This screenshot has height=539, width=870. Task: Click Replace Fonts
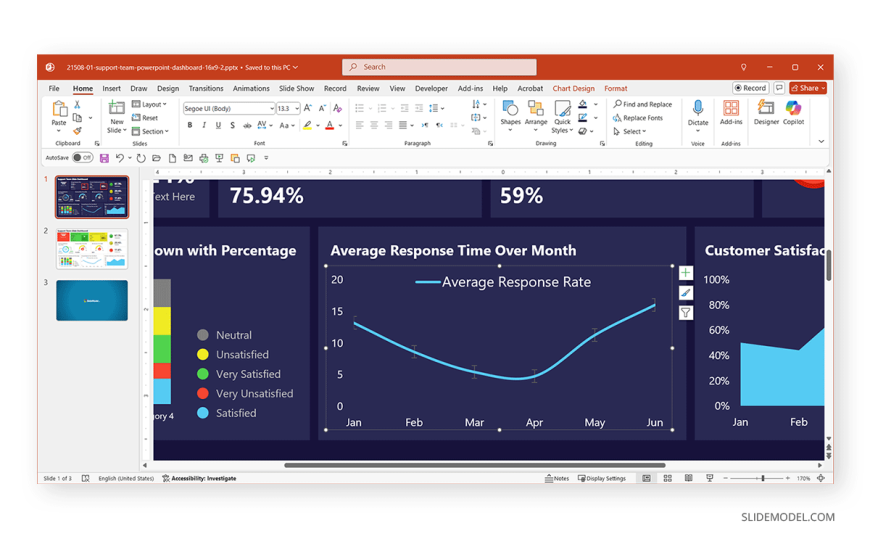[x=638, y=118]
